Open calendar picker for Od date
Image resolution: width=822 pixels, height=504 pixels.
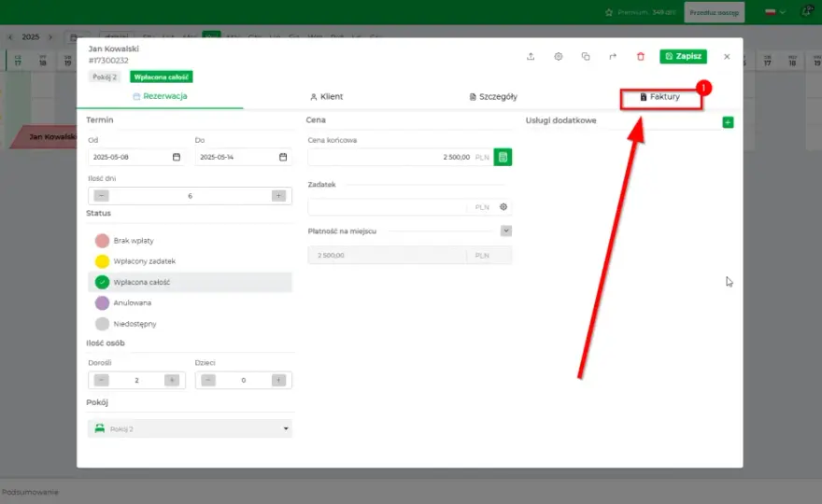[x=177, y=157]
